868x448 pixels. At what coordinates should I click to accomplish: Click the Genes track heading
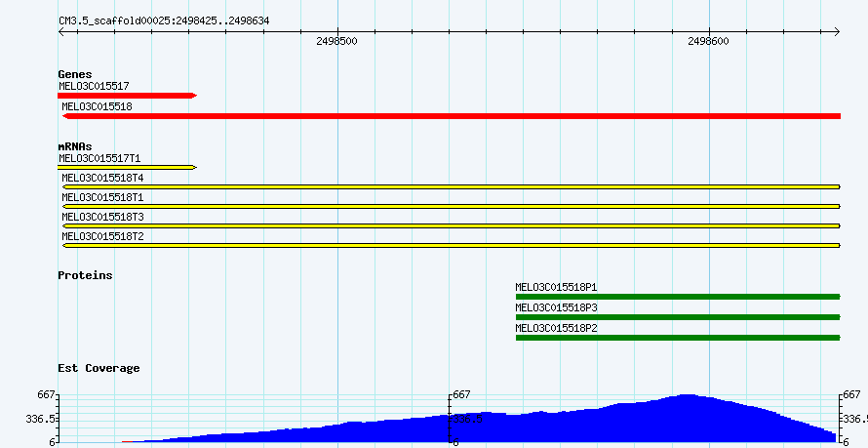point(75,74)
